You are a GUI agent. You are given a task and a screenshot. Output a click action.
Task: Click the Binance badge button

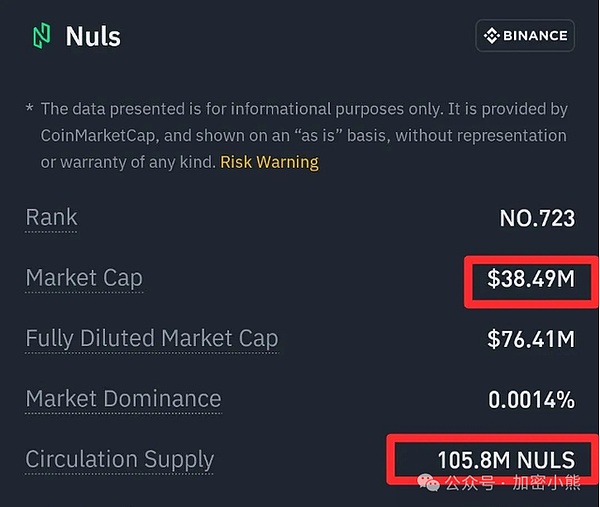(525, 36)
